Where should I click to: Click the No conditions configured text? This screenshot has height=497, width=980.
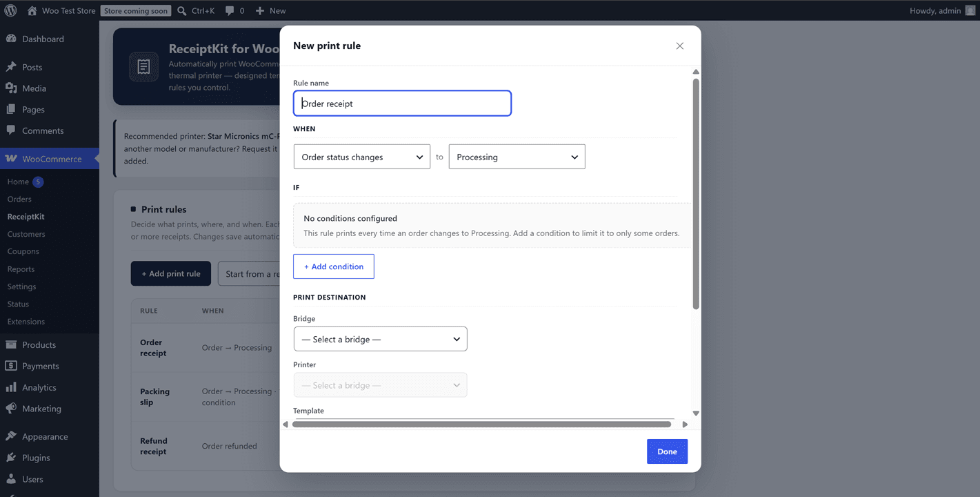(350, 218)
